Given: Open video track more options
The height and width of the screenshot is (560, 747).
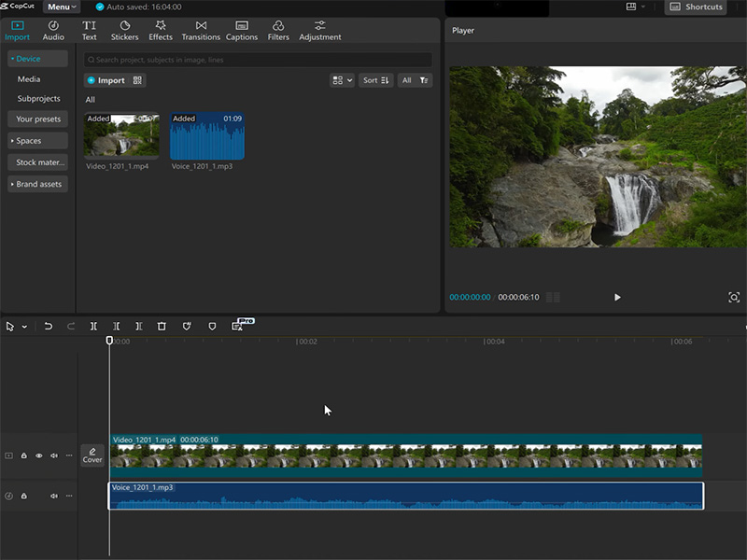Looking at the screenshot, I should (69, 455).
